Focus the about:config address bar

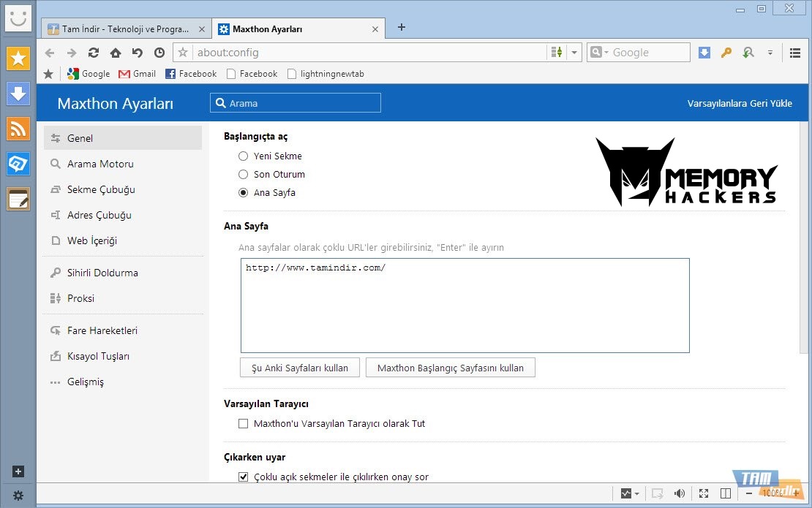coord(369,52)
